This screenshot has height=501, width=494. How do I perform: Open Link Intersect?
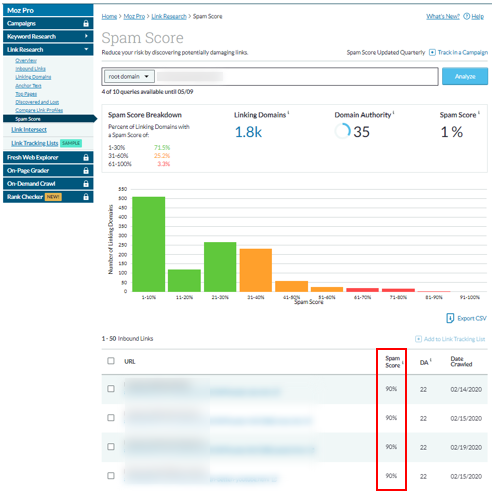point(29,130)
